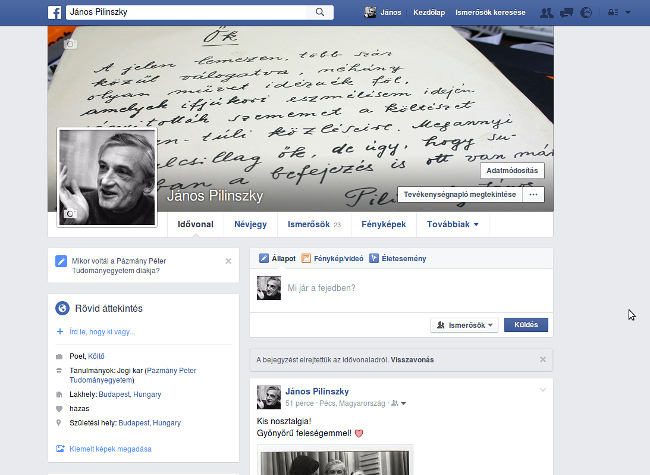Viewport: 650px width, 475px height.
Task: Open the privacy shortcuts lock icon
Action: (x=613, y=12)
